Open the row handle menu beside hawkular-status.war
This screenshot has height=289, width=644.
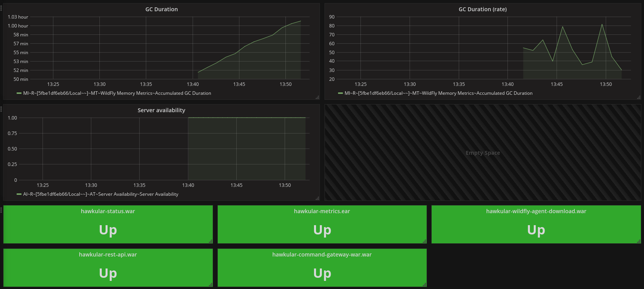1,210
